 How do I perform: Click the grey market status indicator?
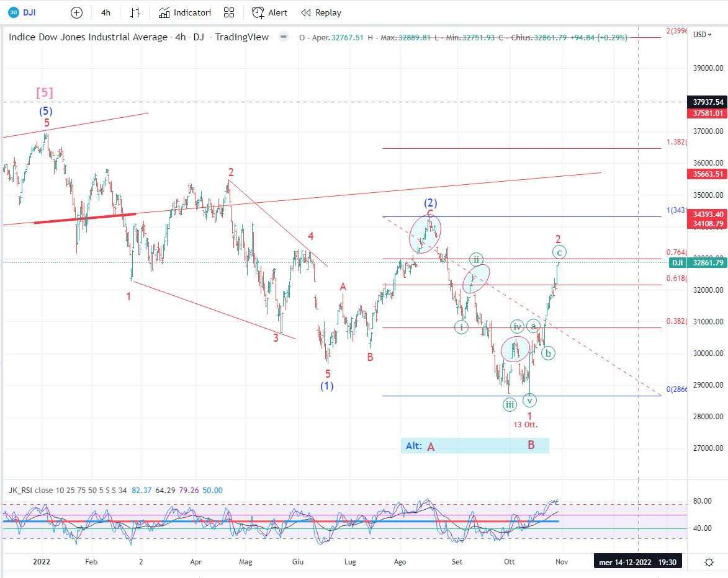point(284,37)
